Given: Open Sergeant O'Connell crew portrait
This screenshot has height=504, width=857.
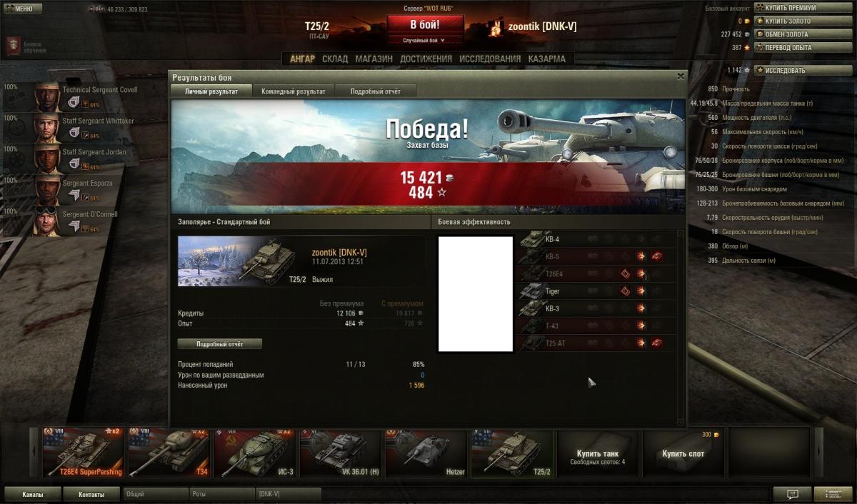Looking at the screenshot, I should (47, 220).
